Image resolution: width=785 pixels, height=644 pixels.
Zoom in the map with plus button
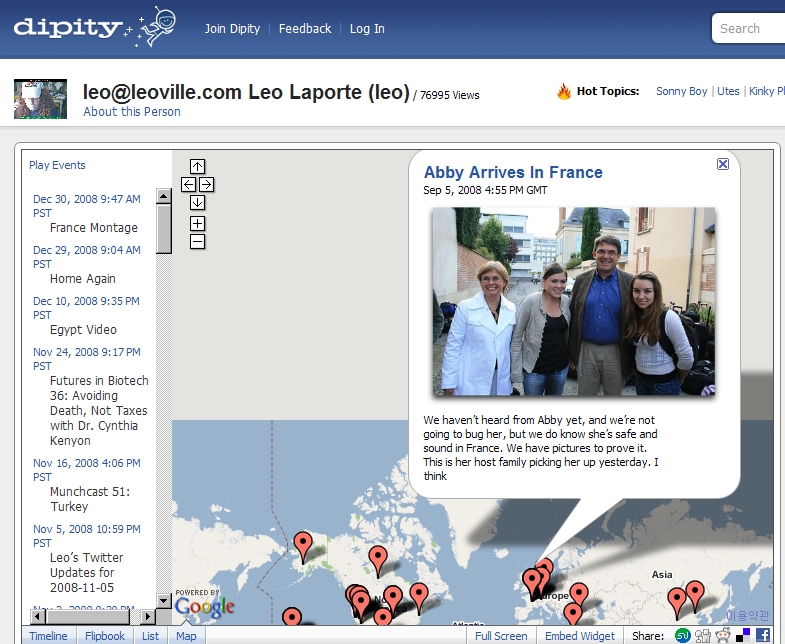coord(197,223)
